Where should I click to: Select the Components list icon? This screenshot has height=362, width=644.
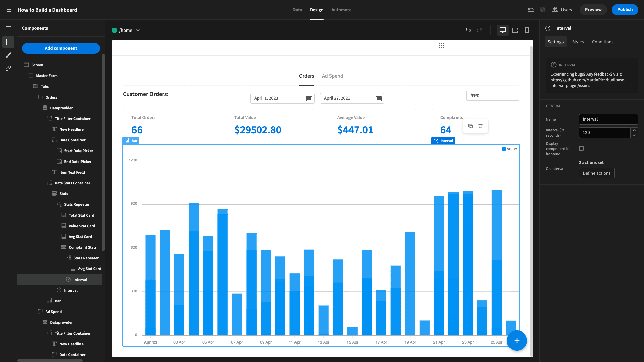8,42
